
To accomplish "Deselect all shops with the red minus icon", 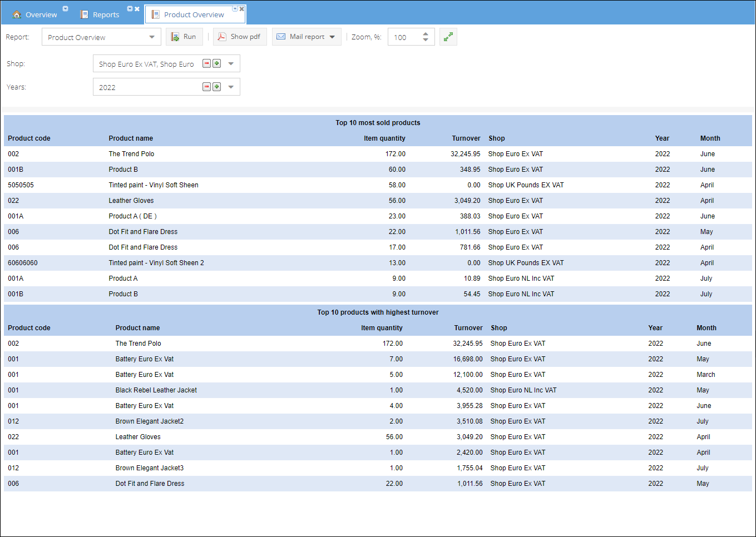I will click(x=207, y=63).
